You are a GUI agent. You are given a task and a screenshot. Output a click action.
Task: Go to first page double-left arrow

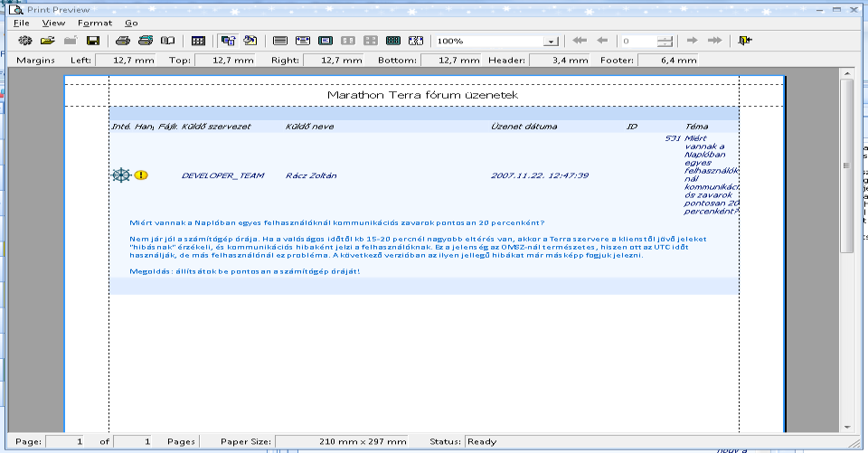pyautogui.click(x=580, y=41)
